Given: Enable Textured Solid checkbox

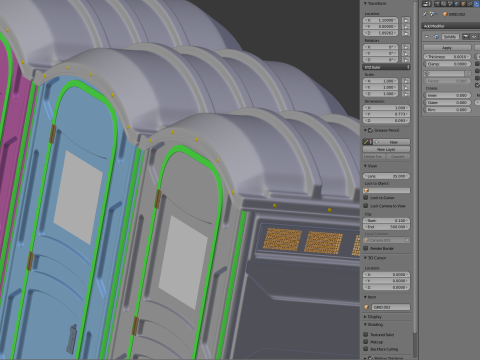Looking at the screenshot, I should (366, 334).
